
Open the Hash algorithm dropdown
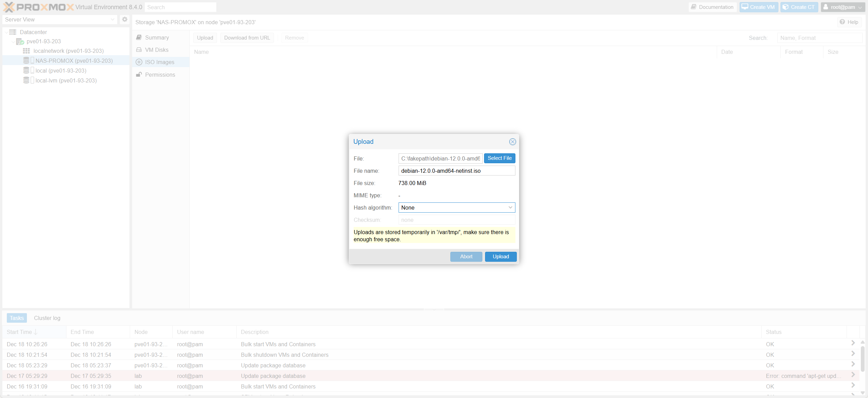[x=510, y=207]
